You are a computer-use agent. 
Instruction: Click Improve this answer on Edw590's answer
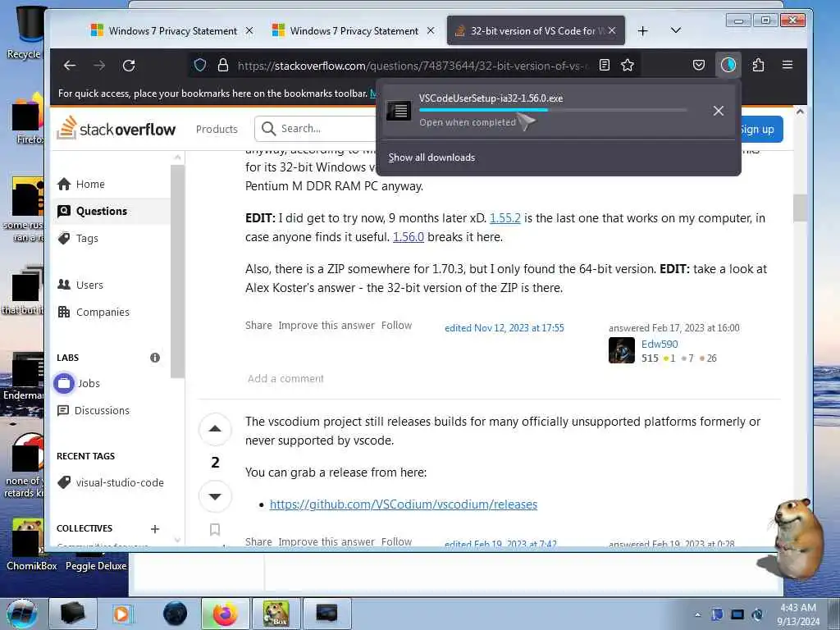pos(326,325)
